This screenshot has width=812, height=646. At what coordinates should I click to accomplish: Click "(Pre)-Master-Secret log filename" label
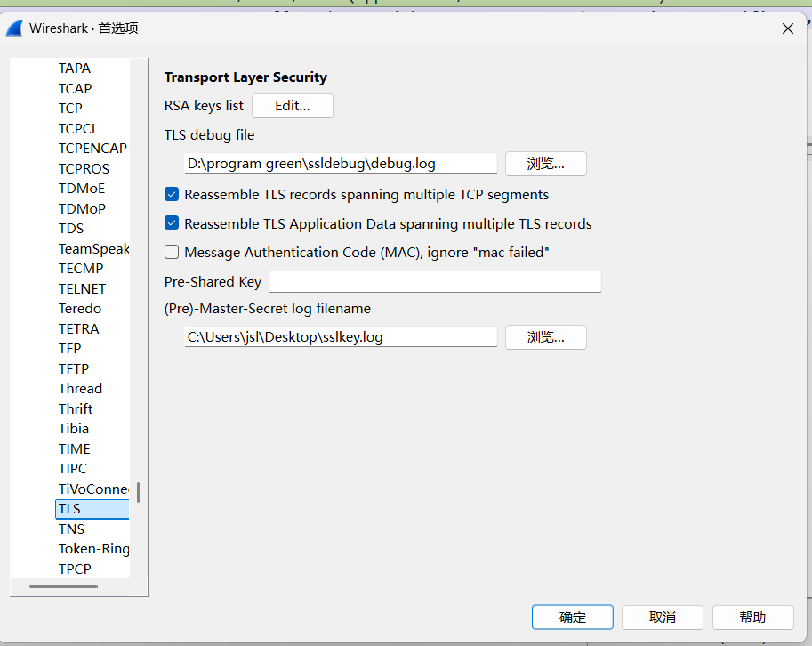click(267, 309)
